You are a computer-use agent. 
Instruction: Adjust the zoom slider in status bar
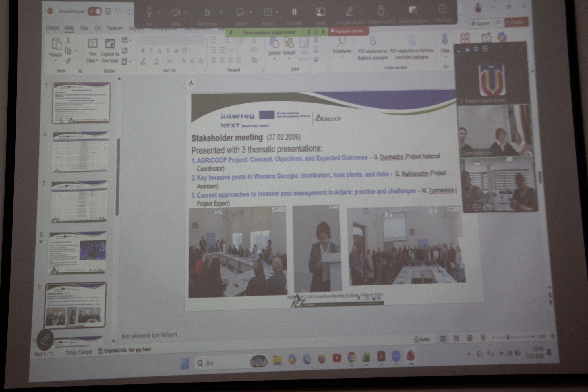508,337
